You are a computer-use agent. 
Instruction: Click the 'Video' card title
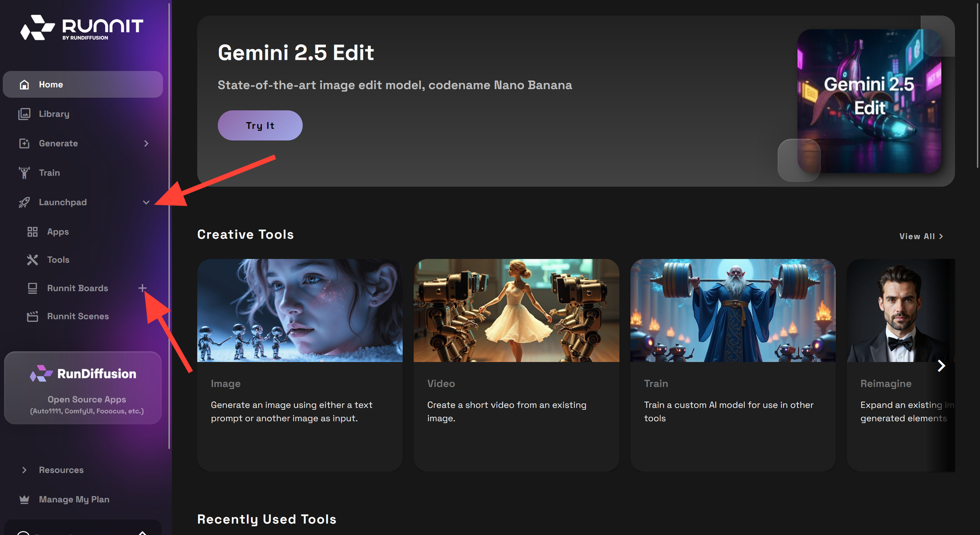(441, 384)
